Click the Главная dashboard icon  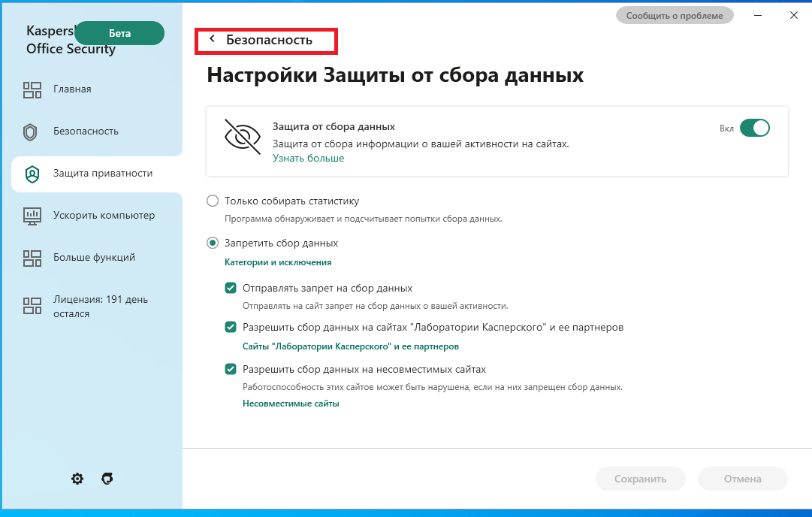(32, 89)
